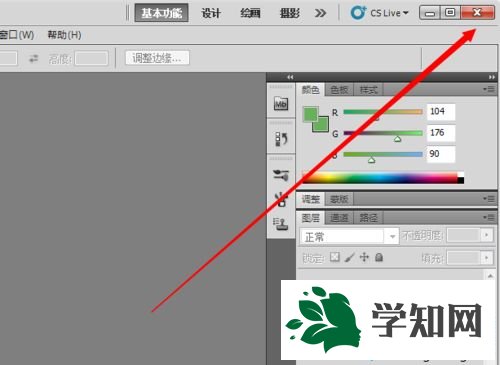
Task: Toggle lock position move icon
Action: [364, 257]
